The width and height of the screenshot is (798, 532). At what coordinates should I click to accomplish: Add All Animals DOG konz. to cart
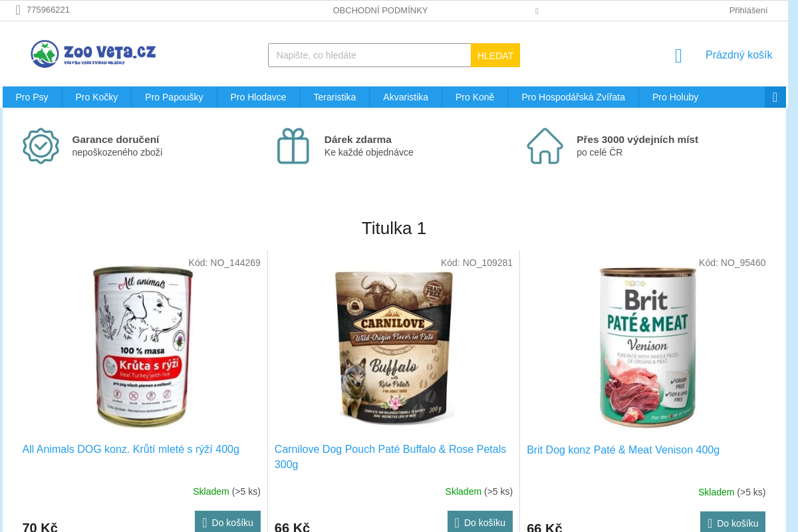[227, 522]
